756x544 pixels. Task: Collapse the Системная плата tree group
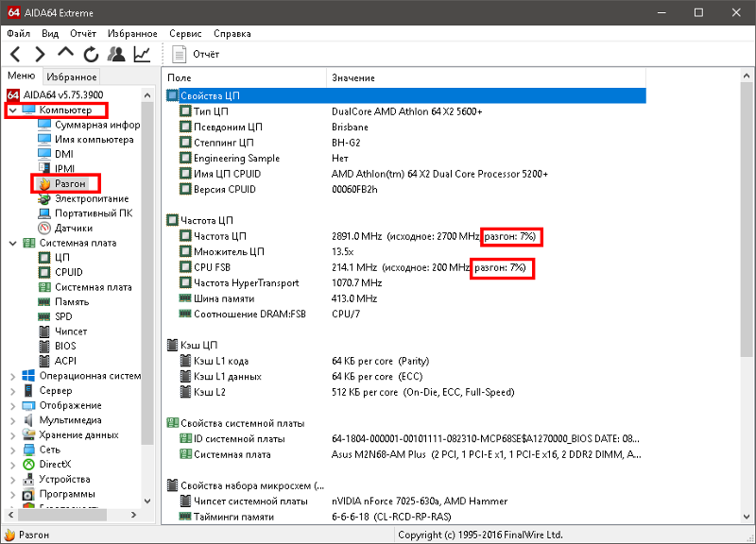tap(13, 244)
